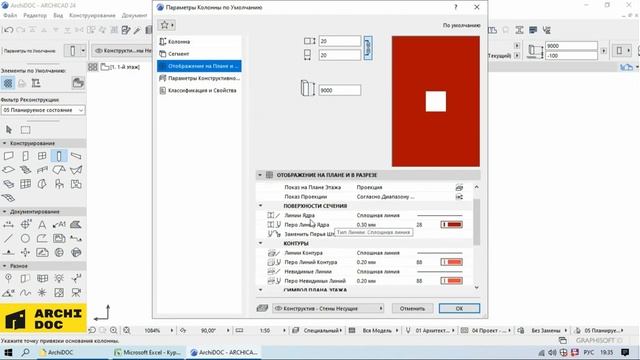The height and width of the screenshot is (360, 640).
Task: Select the Roof tool
Action: (59, 170)
